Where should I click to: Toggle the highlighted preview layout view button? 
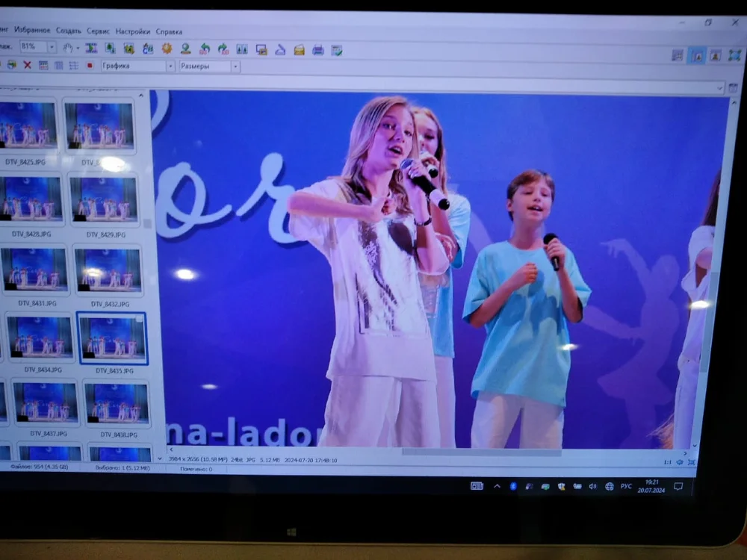[696, 55]
